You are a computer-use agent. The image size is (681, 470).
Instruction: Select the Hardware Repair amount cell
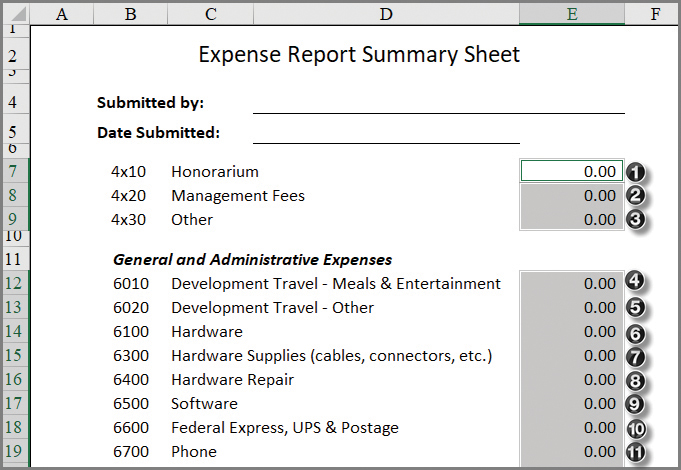571,380
